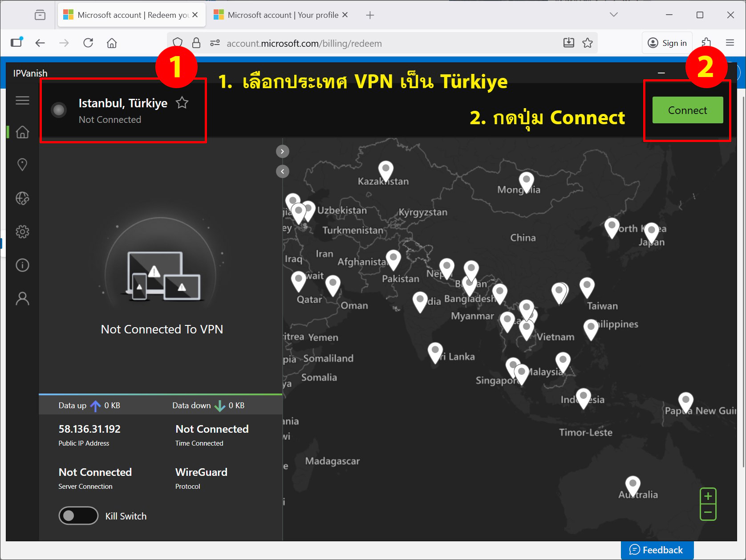Image resolution: width=746 pixels, height=560 pixels.
Task: Favorite Istanbul, Türkiye with the star
Action: pos(182,103)
